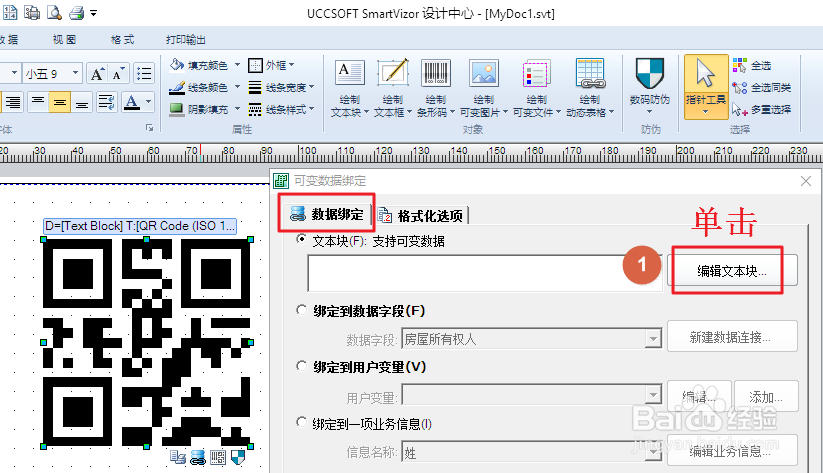Select 绑定到一项业务信息 radio option

302,422
